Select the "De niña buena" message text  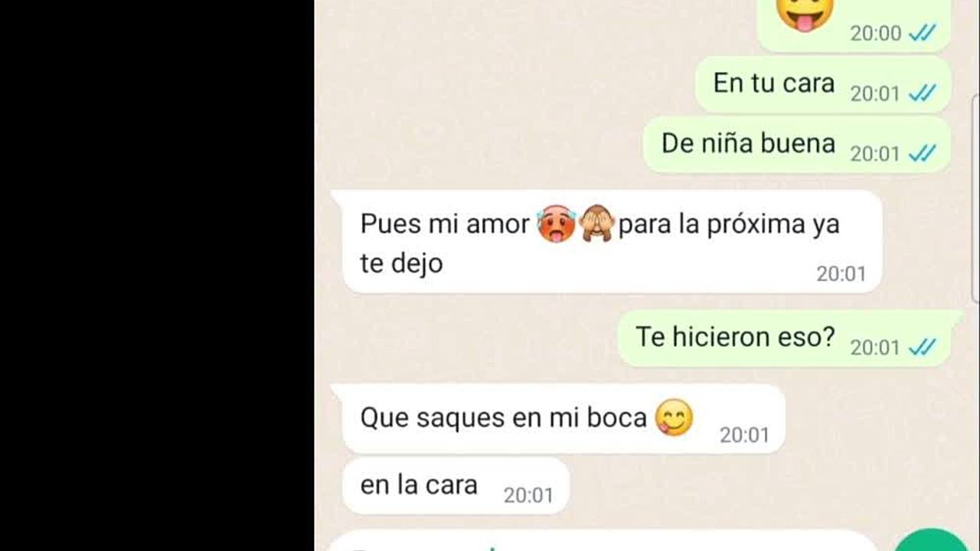point(748,143)
